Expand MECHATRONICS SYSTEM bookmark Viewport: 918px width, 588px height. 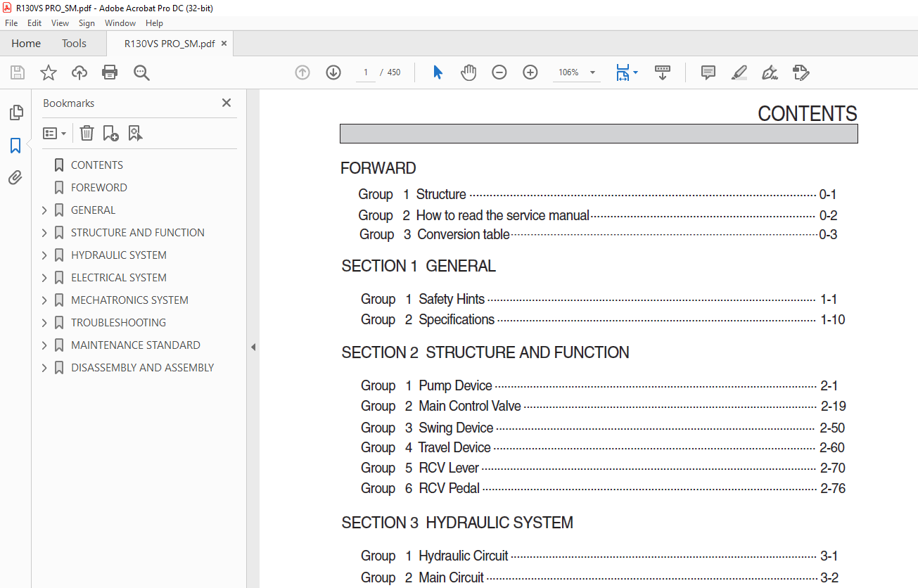click(44, 300)
